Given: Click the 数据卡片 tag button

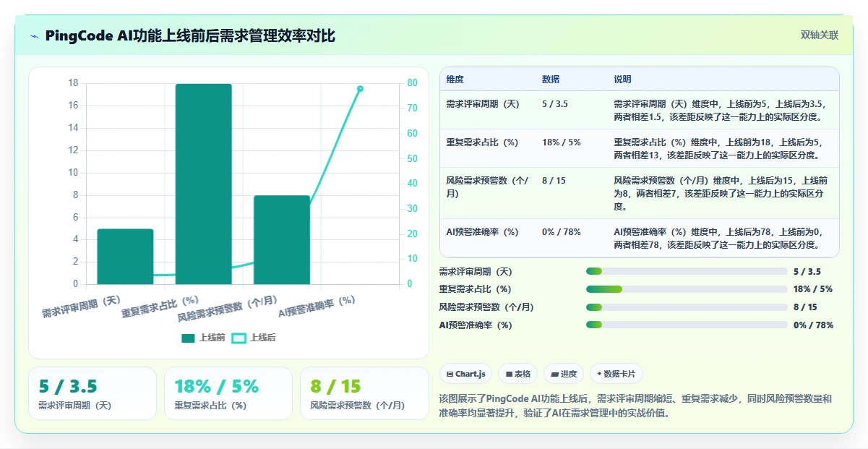Looking at the screenshot, I should coord(616,374).
